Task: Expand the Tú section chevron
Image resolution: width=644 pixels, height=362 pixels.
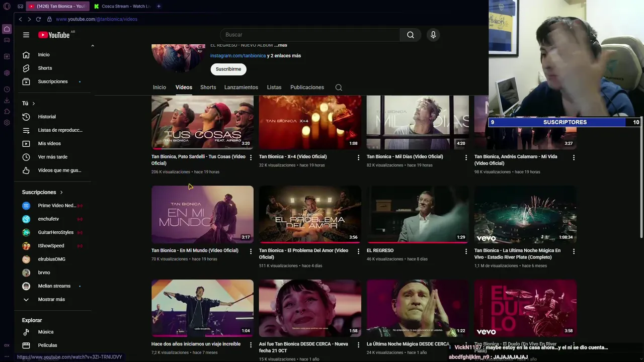Action: tap(34, 104)
